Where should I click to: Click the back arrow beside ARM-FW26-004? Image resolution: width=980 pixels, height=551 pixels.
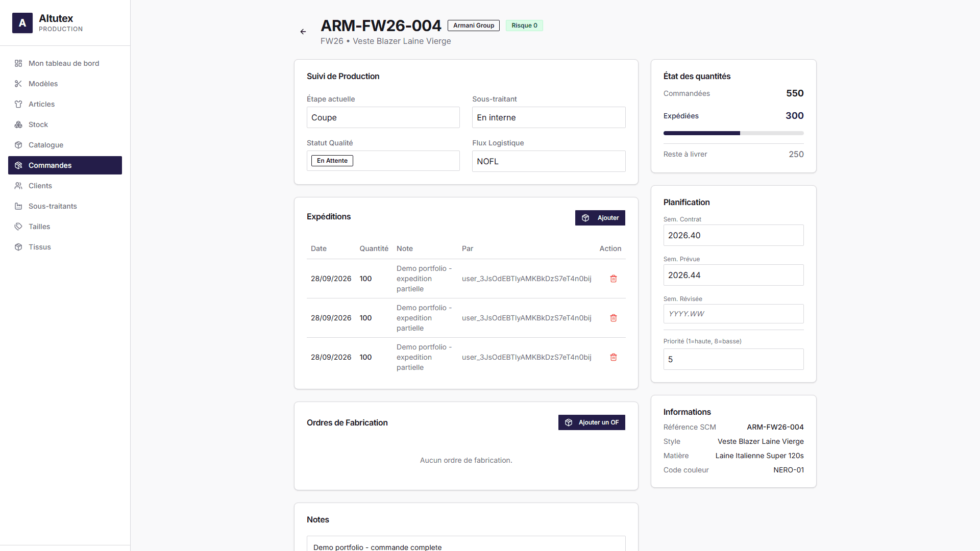click(x=303, y=32)
